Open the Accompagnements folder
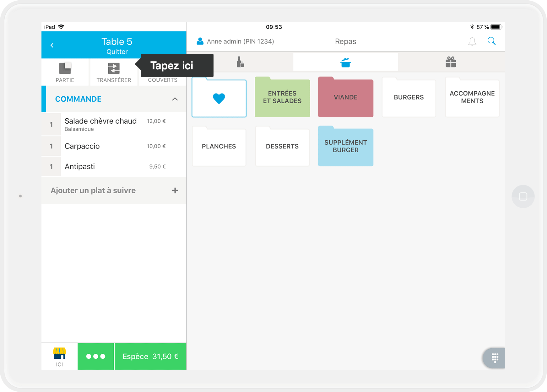The height and width of the screenshot is (392, 547). (472, 97)
